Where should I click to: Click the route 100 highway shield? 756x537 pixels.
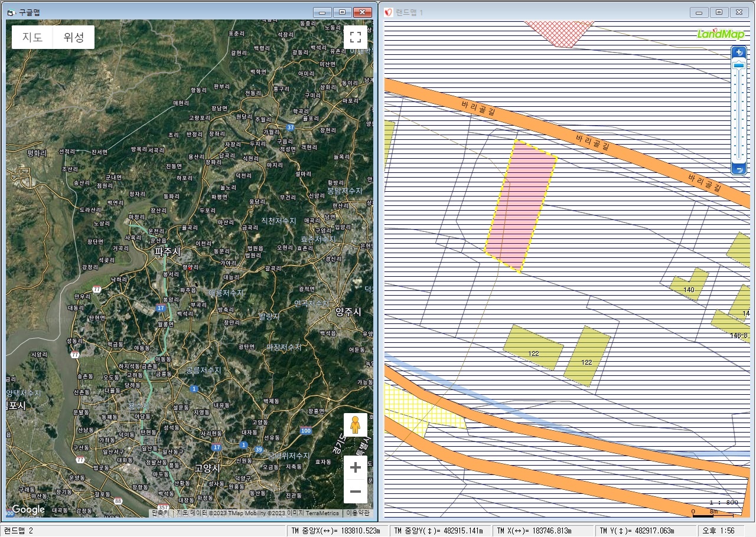pyautogui.click(x=305, y=431)
